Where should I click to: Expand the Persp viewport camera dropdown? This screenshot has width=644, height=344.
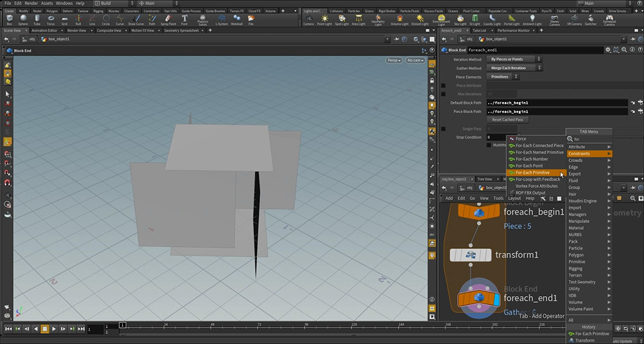pyautogui.click(x=394, y=60)
